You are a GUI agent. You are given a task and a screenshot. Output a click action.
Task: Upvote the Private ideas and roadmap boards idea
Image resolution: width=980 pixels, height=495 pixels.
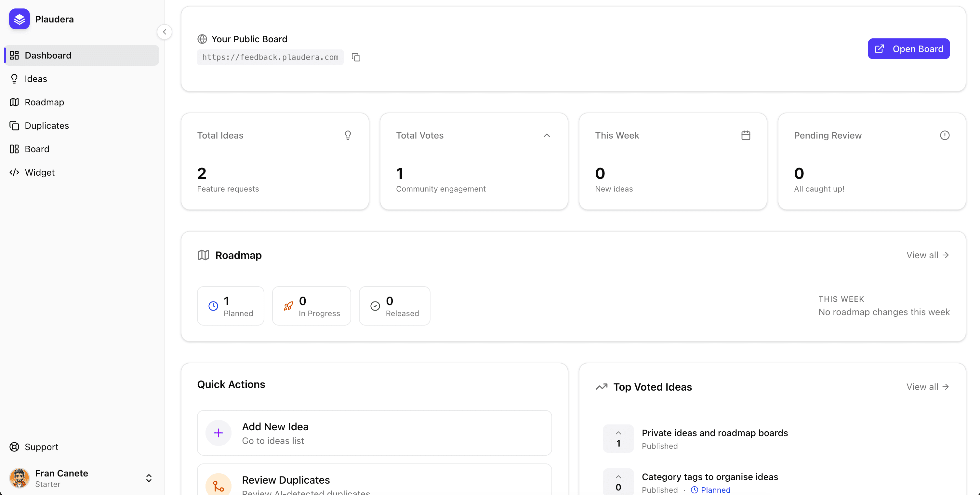(x=617, y=433)
